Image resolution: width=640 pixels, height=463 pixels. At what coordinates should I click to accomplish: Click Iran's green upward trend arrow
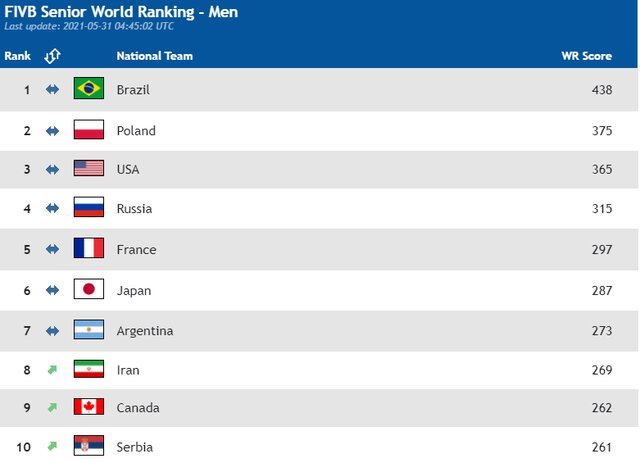[x=52, y=370]
